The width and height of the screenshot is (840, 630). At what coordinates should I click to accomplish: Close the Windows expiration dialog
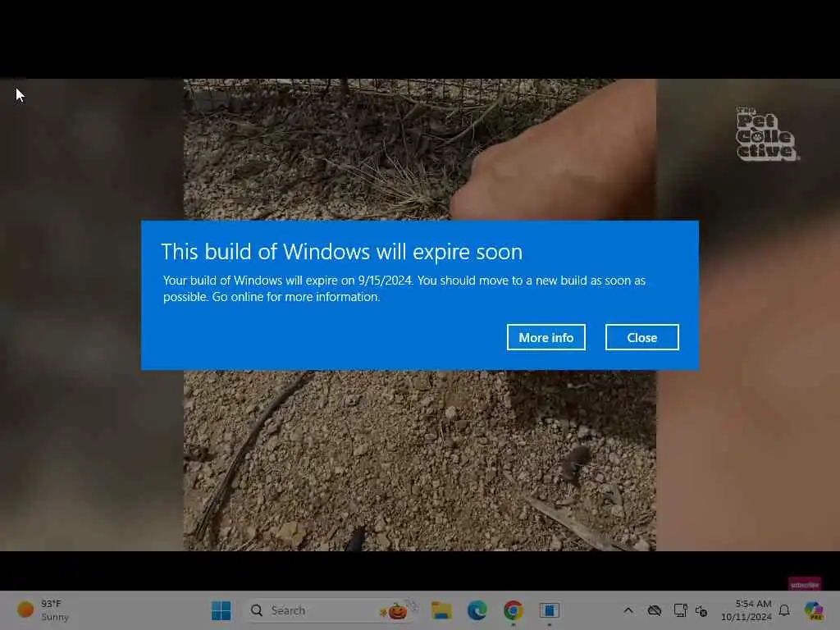[x=641, y=337]
